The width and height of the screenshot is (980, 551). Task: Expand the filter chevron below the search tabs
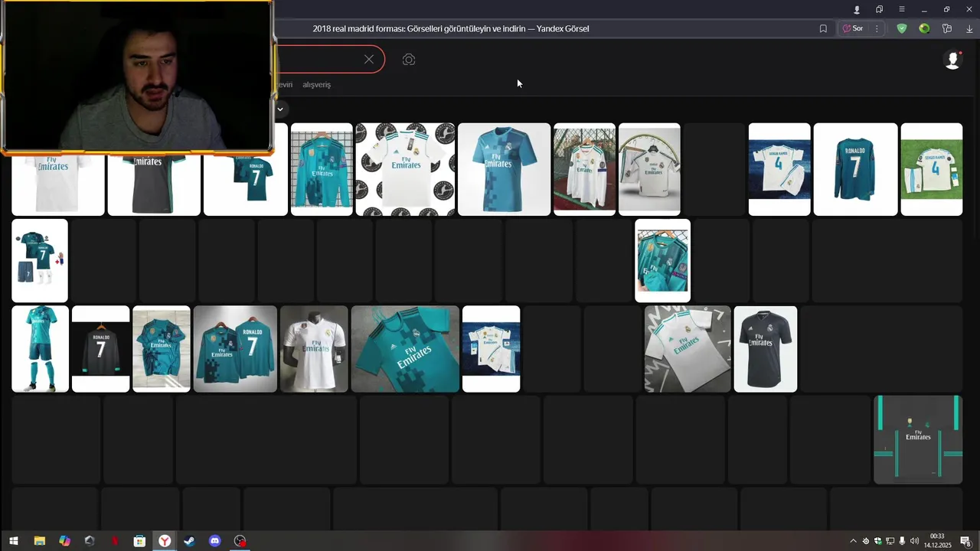point(280,109)
